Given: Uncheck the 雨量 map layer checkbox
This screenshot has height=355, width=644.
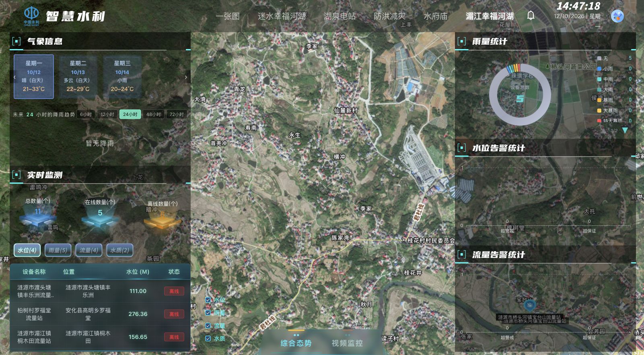Looking at the screenshot, I should (208, 313).
